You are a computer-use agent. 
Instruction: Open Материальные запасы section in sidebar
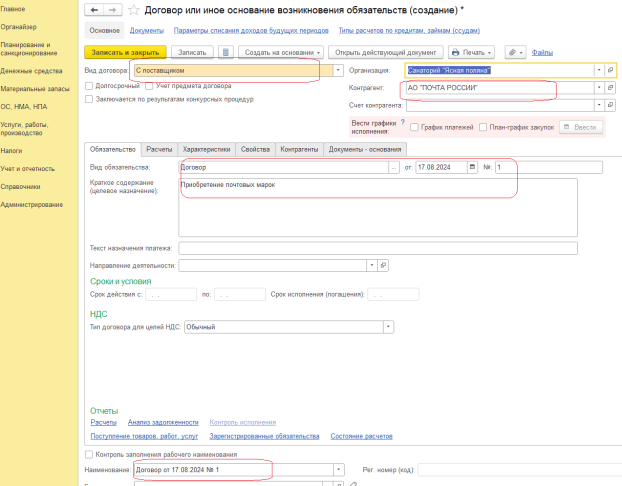tap(35, 89)
